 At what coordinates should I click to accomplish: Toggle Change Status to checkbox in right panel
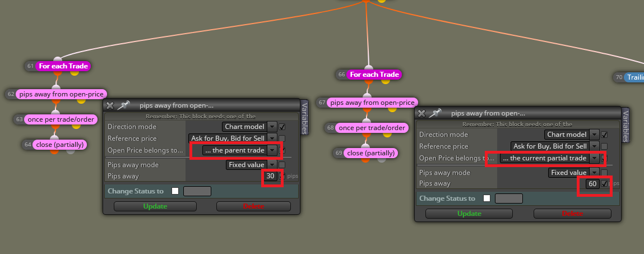[x=487, y=198]
